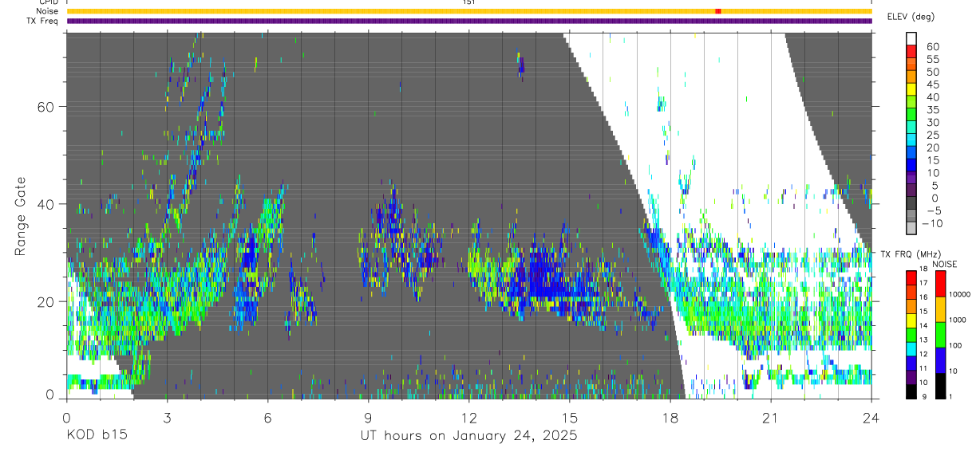Pick the red 55–60 degree elevation swatch
Screen dimensions: 980x452
coord(911,52)
